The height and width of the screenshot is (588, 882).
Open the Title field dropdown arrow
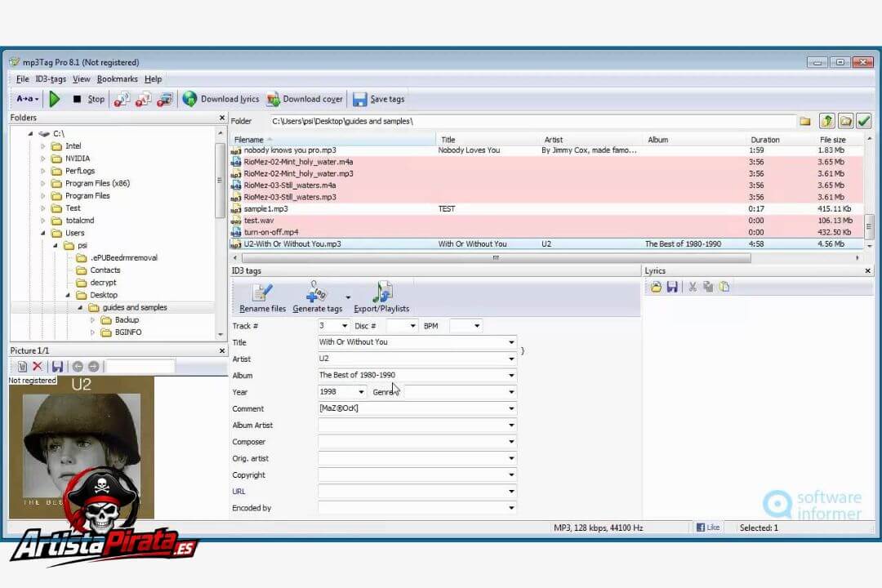[511, 342]
